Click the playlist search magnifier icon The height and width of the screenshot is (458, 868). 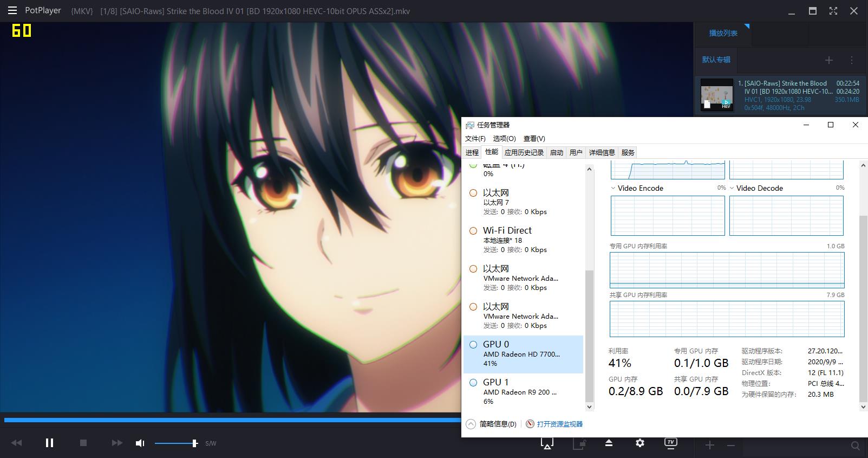[x=855, y=446]
